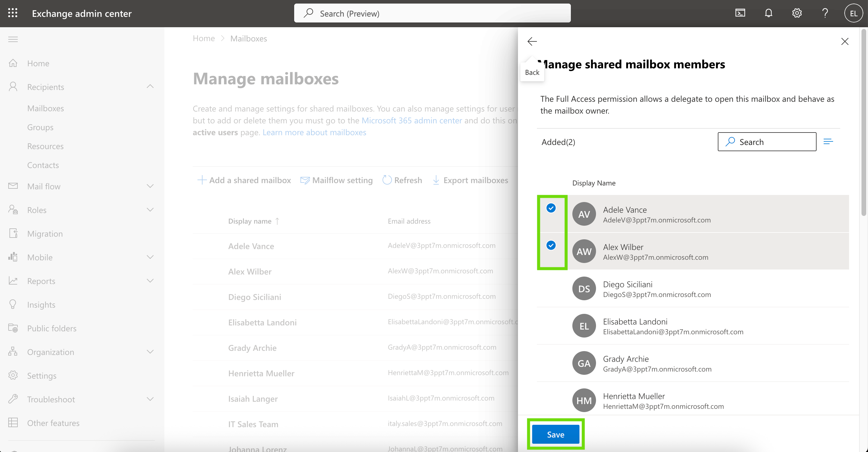
Task: Open Mailflow setting
Action: click(x=336, y=180)
